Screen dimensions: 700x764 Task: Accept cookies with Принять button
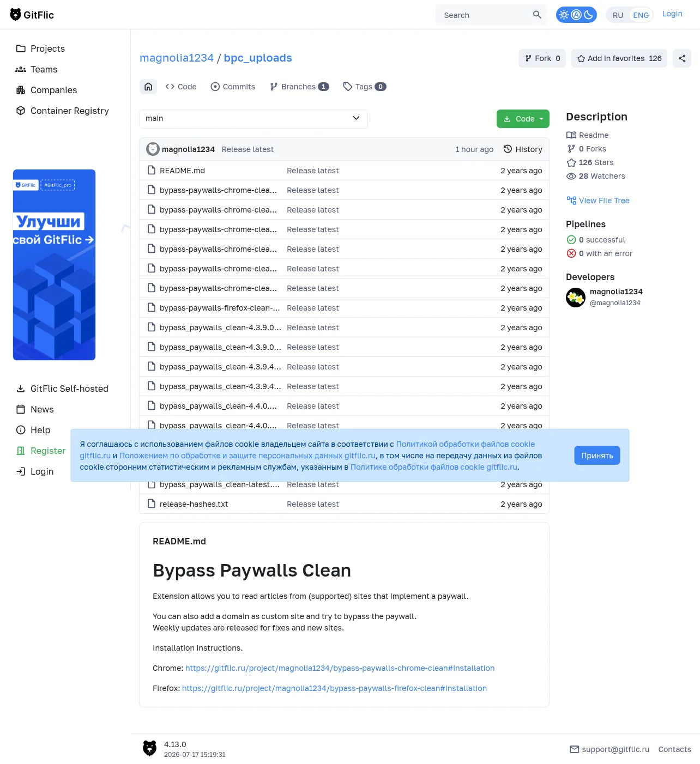pos(597,456)
